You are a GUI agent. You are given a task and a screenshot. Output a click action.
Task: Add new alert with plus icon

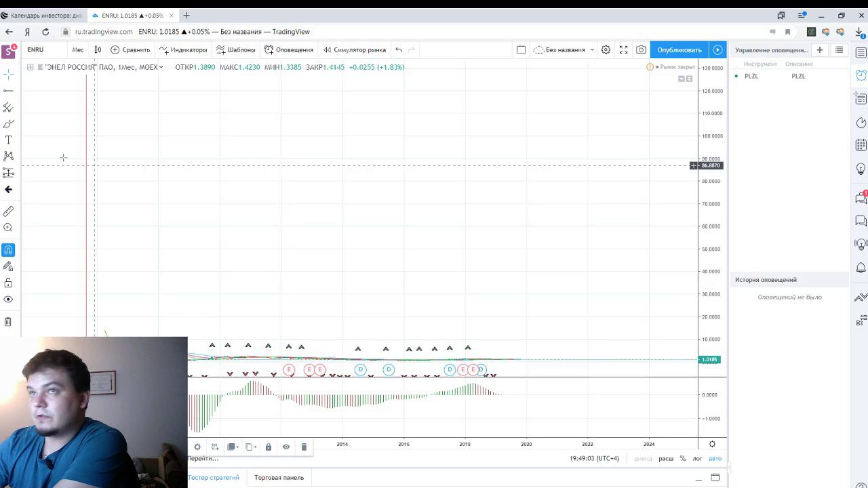tap(819, 49)
